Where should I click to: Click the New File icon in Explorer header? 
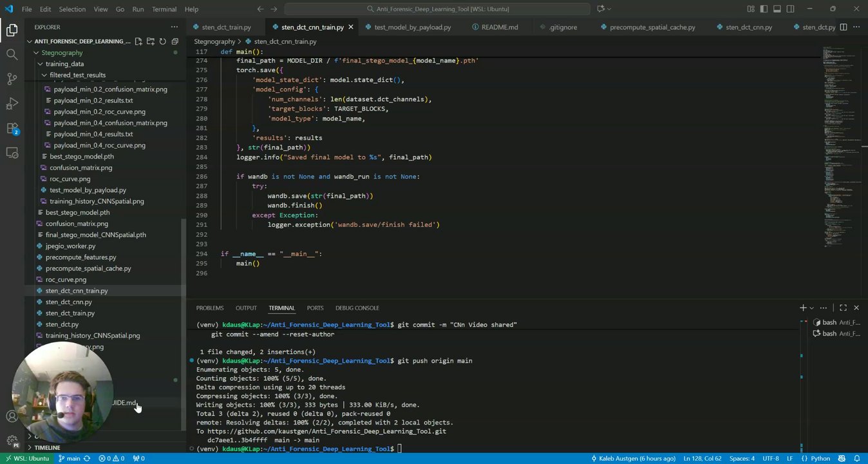click(x=138, y=41)
